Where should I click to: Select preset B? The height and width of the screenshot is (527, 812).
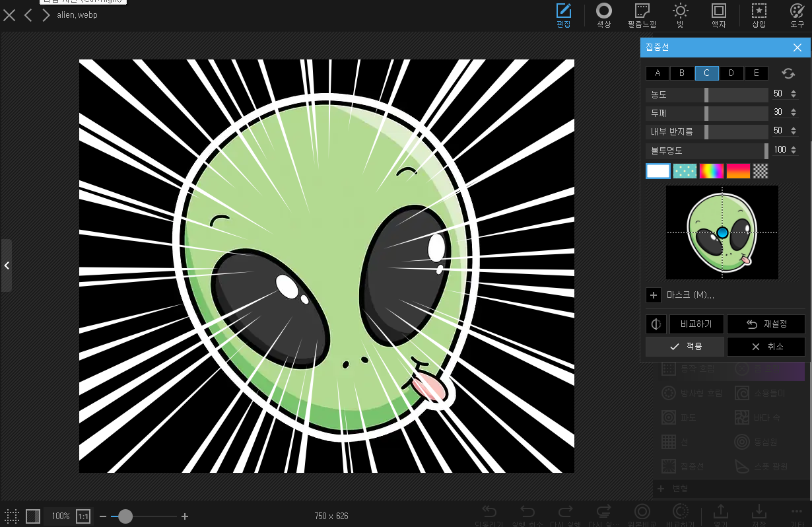(x=682, y=73)
